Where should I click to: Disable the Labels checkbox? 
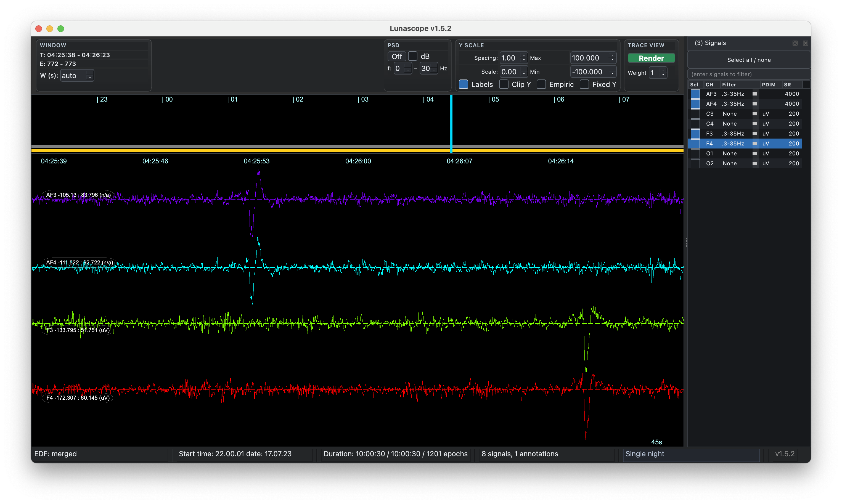[x=463, y=84]
